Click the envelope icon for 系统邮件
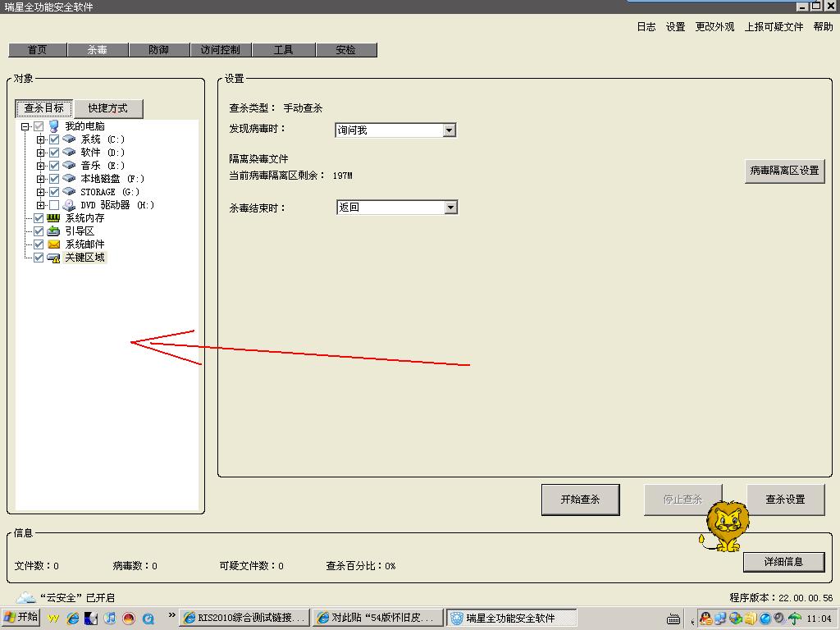Screen dimensions: 840x630 [x=53, y=244]
